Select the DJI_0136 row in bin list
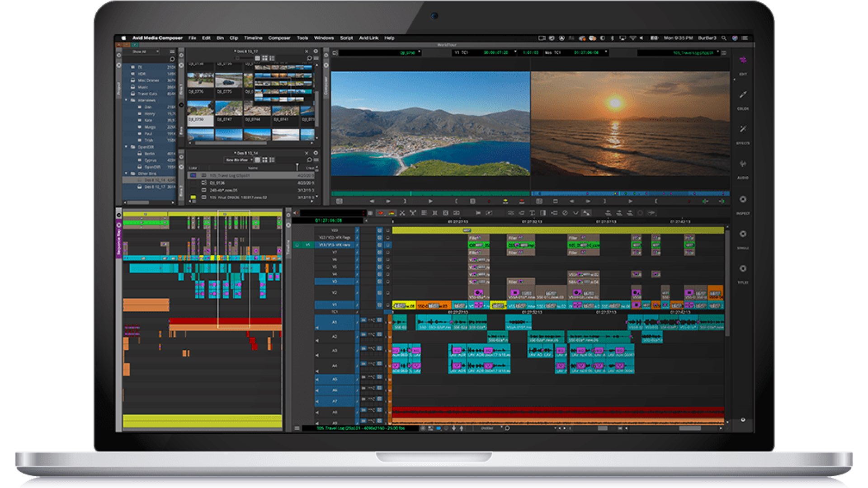This screenshot has width=868, height=488. pos(251,183)
